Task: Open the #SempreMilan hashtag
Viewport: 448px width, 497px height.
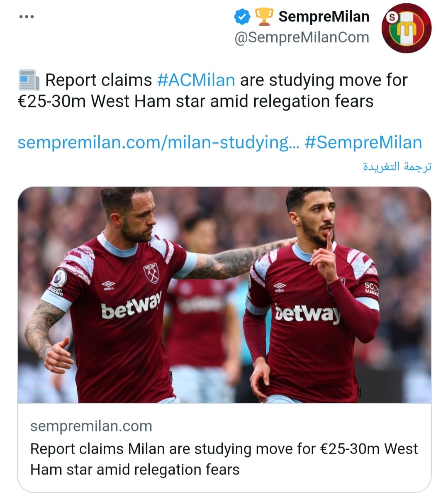Action: [363, 142]
